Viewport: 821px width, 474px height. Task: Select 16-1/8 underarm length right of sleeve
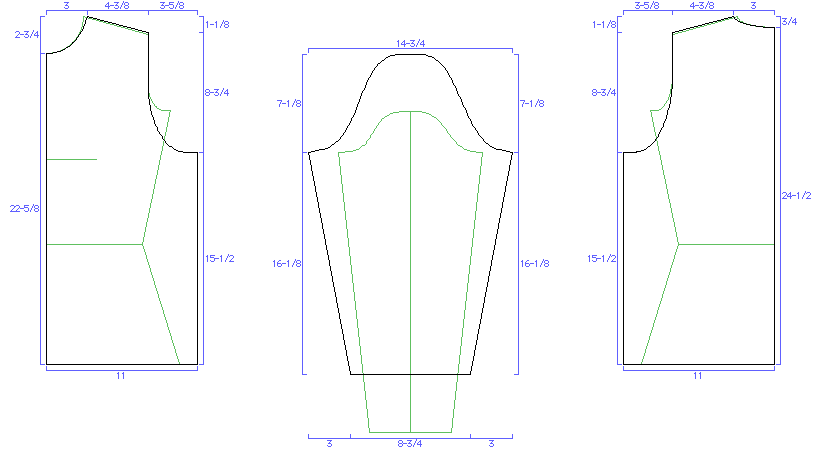click(x=535, y=263)
